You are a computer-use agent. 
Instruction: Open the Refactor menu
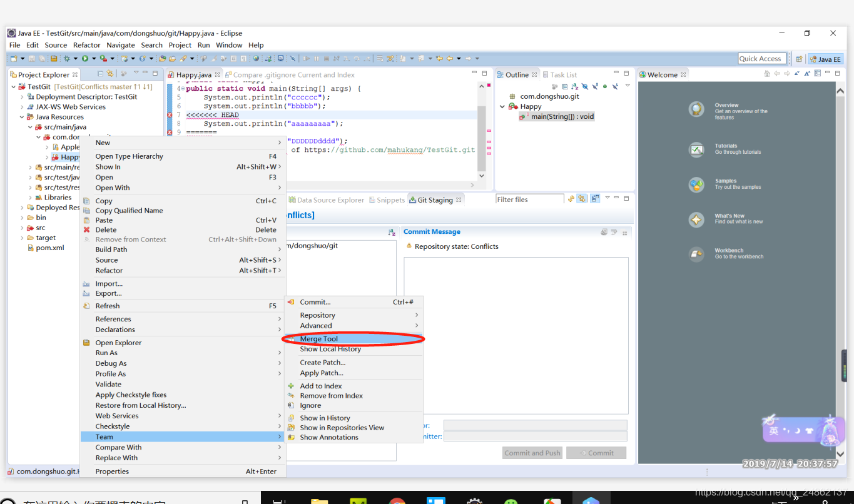coord(86,45)
